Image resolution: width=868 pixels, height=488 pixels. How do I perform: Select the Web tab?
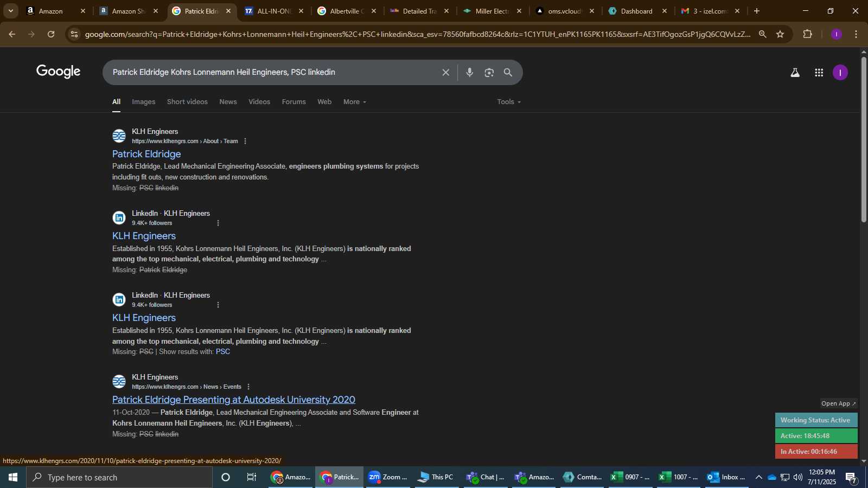324,102
